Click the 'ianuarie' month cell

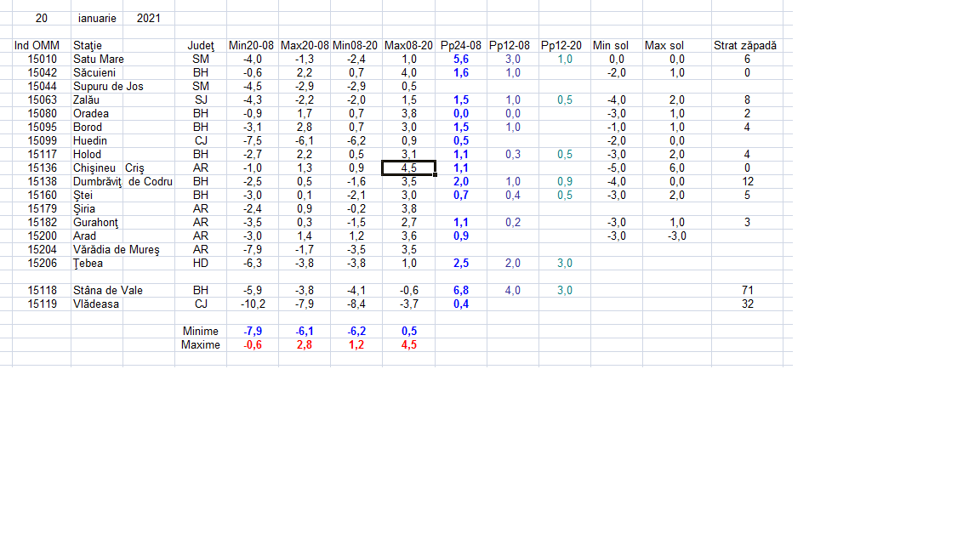click(x=97, y=19)
